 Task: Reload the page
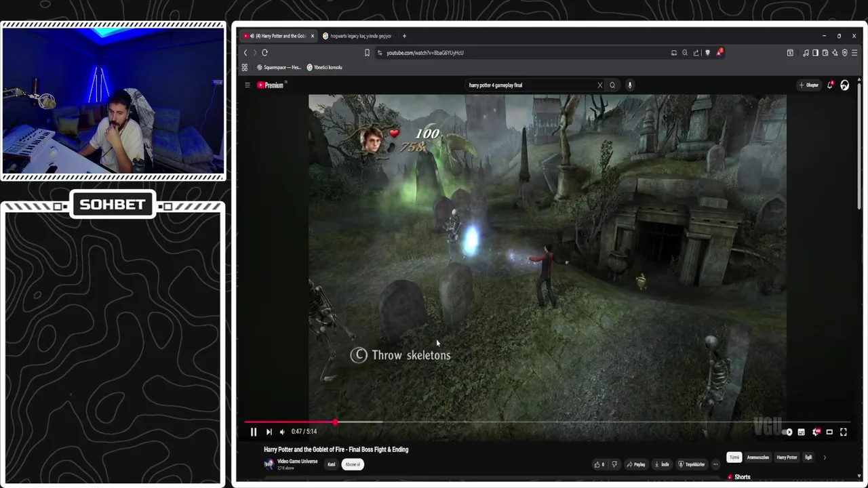coord(265,53)
